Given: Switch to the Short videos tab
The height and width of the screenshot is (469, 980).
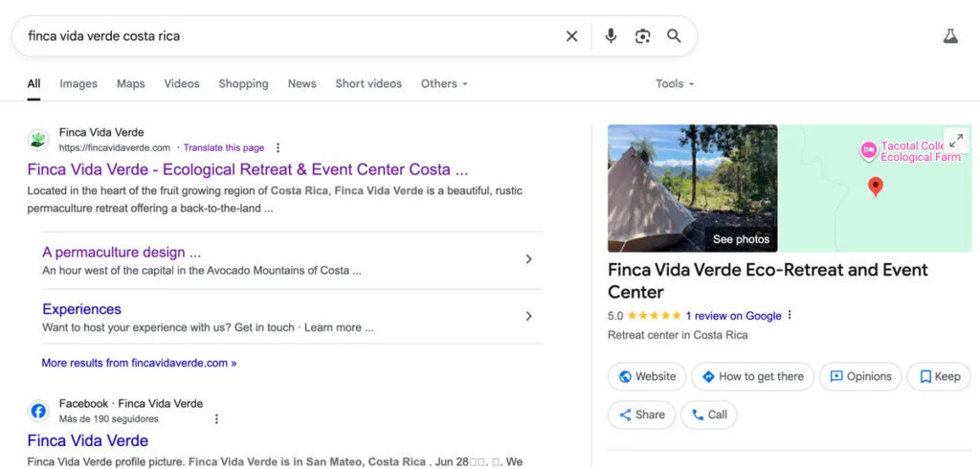Looking at the screenshot, I should tap(368, 84).
